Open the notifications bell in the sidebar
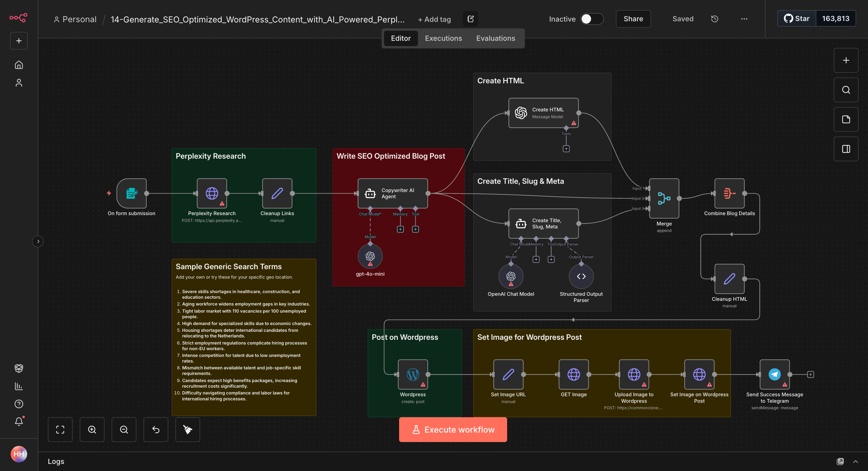The height and width of the screenshot is (471, 868). 19,421
